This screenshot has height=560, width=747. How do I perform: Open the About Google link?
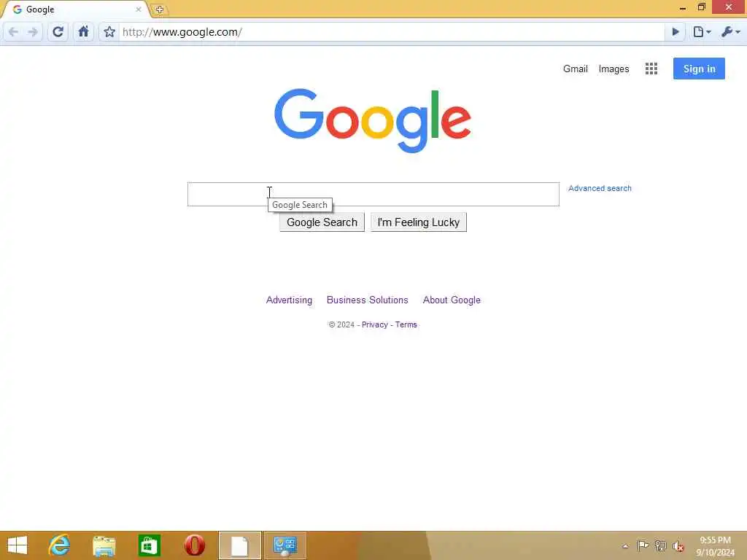pyautogui.click(x=452, y=300)
